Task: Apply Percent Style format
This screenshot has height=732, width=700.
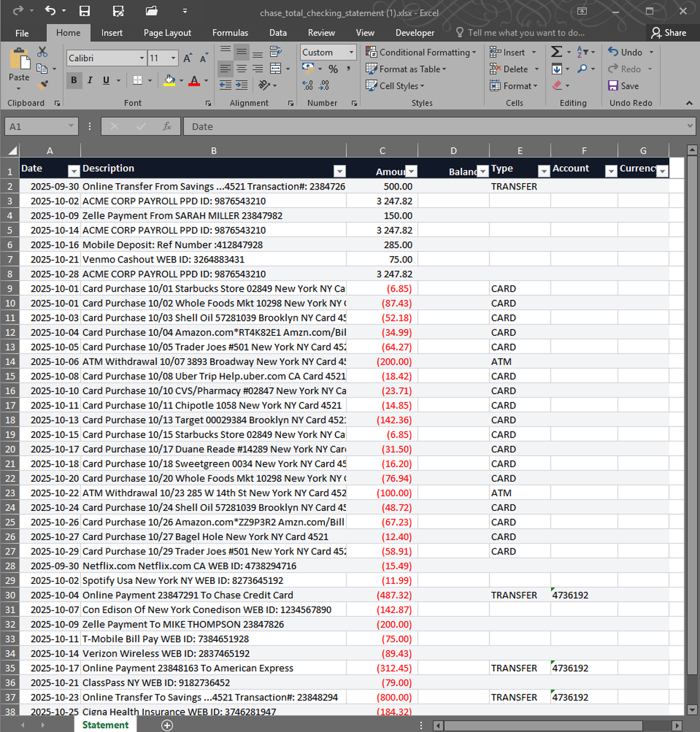Action: tap(333, 69)
